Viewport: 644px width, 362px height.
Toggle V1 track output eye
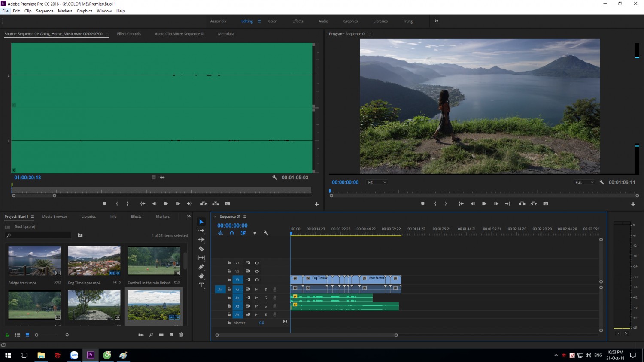(257, 280)
